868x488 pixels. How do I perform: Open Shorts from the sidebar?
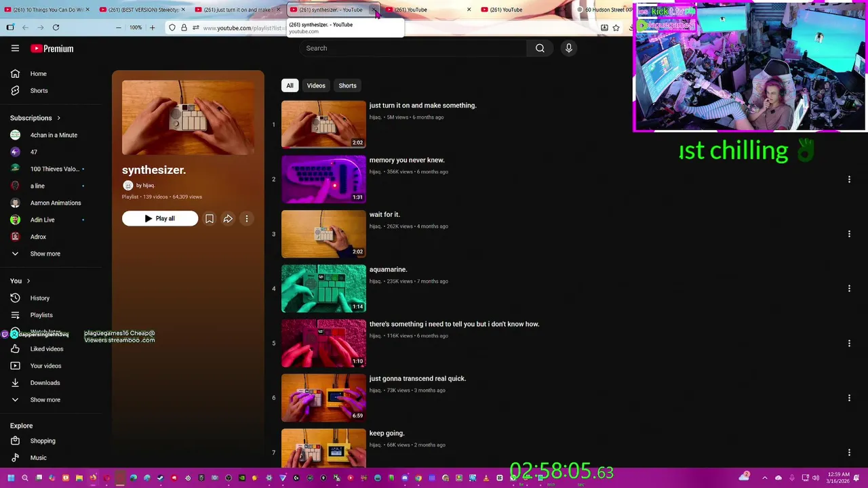[x=39, y=91]
